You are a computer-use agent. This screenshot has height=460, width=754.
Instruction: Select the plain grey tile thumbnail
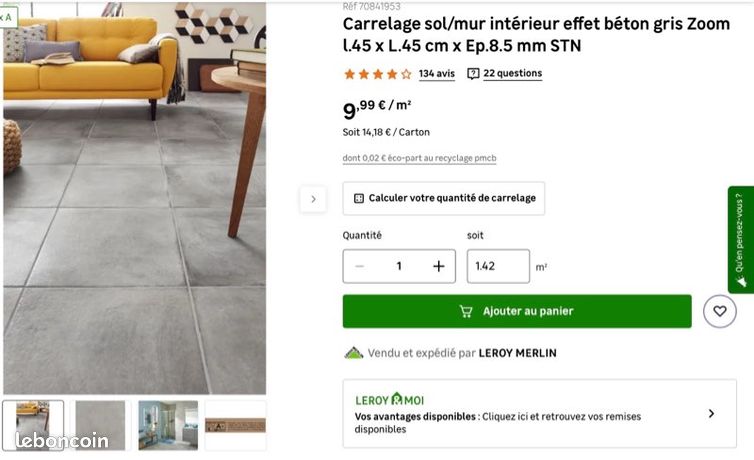(100, 425)
